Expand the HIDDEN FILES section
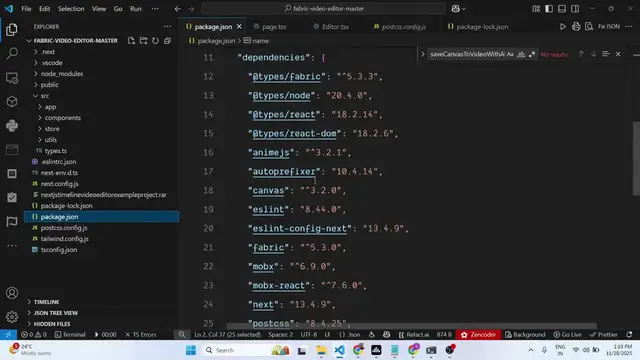640x360 pixels. pos(52,324)
